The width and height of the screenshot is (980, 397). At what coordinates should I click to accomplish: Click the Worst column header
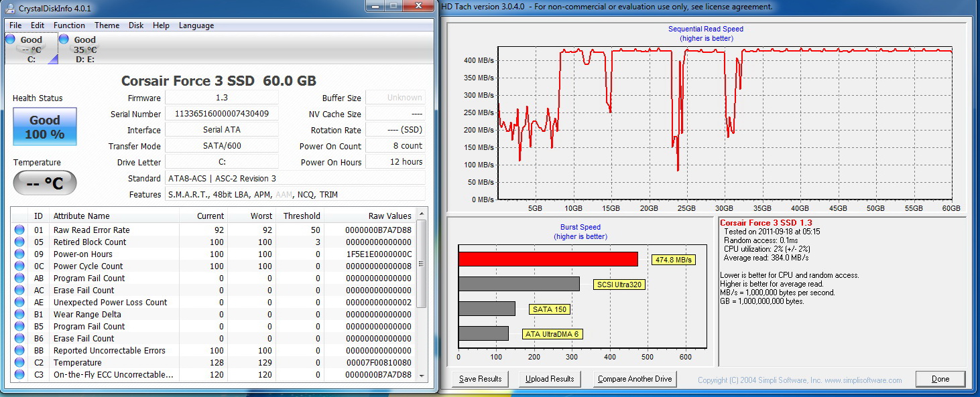click(251, 216)
